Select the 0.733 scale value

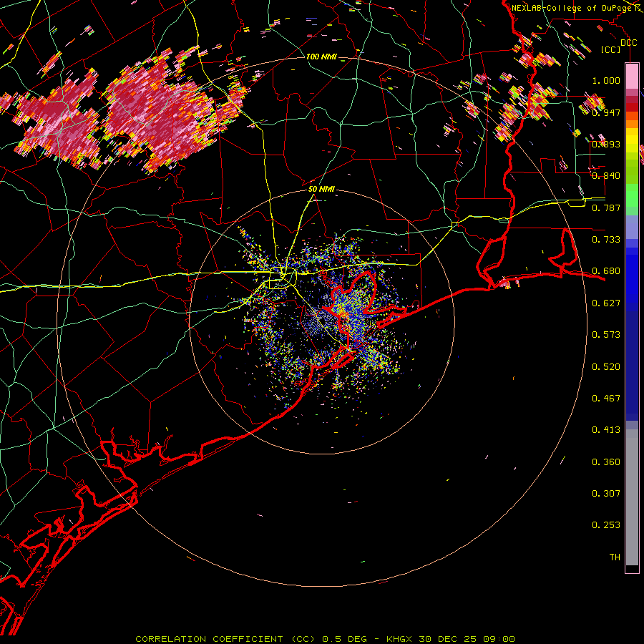606,240
